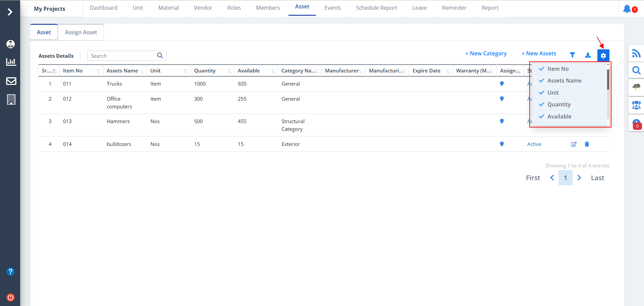The width and height of the screenshot is (644, 306).
Task: Click the assets Search input field
Action: [x=122, y=56]
